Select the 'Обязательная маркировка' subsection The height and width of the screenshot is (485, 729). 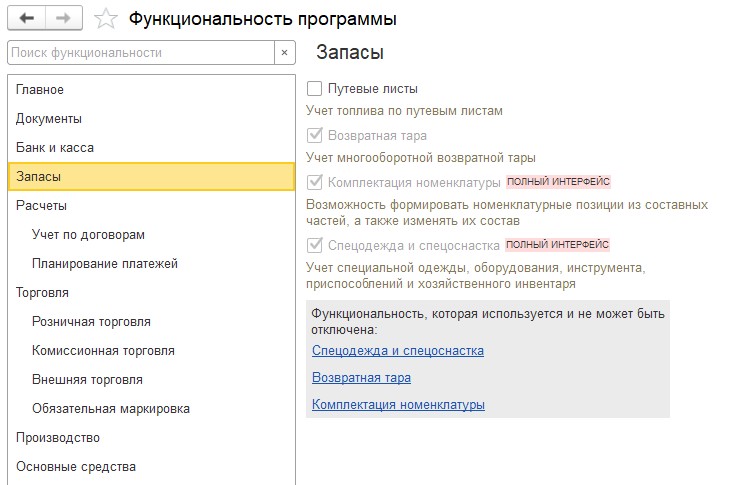coord(152,409)
